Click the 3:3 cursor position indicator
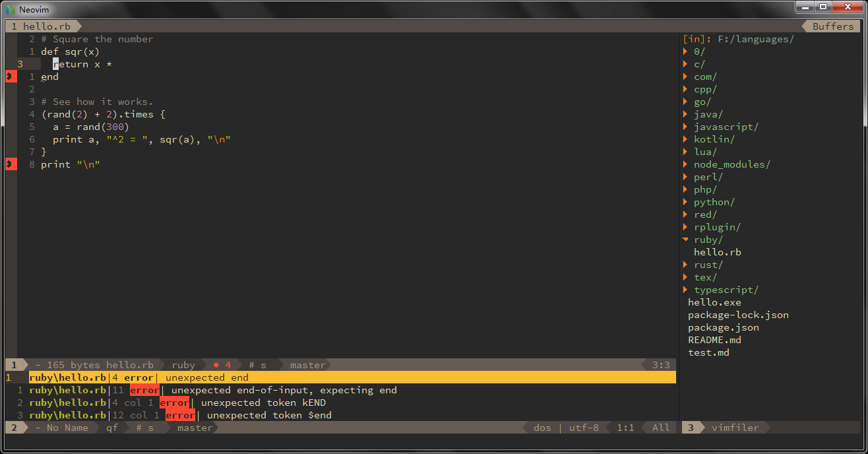 pos(661,365)
